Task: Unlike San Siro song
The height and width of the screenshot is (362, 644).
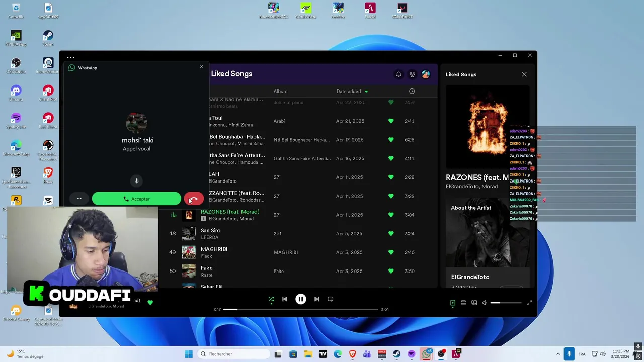Action: [x=391, y=233]
